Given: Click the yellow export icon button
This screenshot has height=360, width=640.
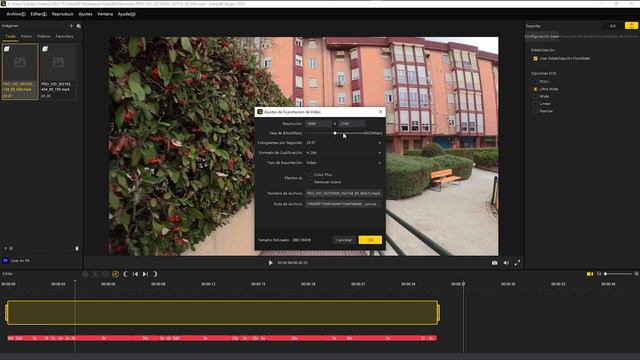Looking at the screenshot, I should pos(631,26).
